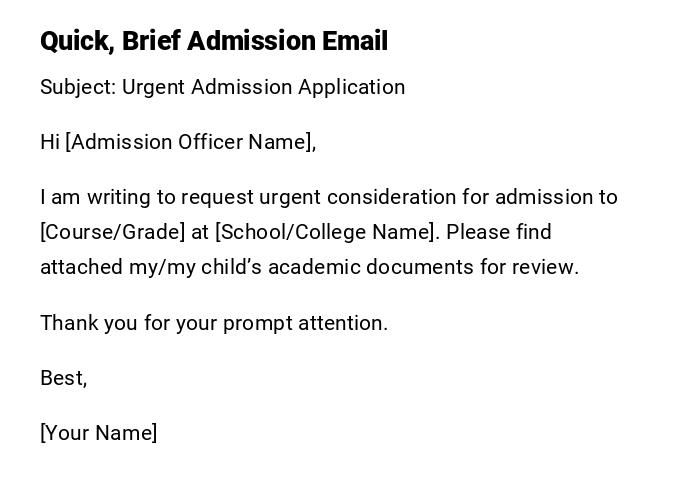Select the [Your Name] placeholder
Viewport: 700px width, 495px height.
click(x=99, y=433)
